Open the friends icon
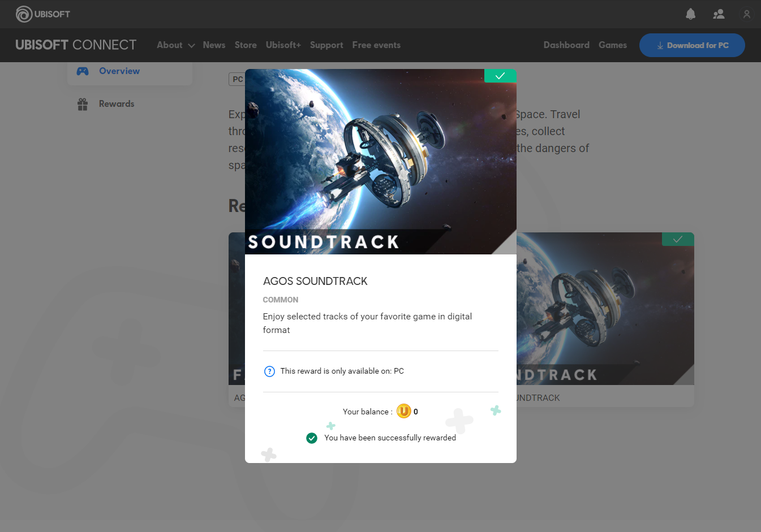 (x=719, y=14)
